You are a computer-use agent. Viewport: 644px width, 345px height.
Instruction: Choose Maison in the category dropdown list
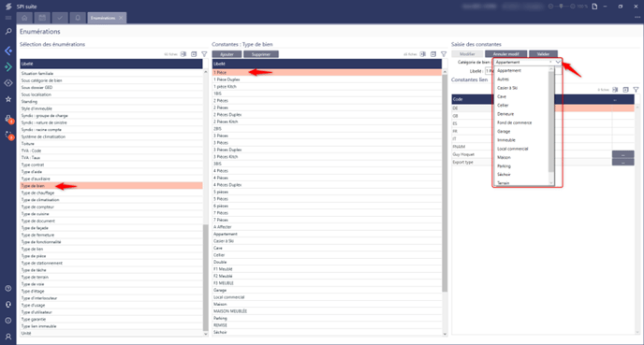504,157
